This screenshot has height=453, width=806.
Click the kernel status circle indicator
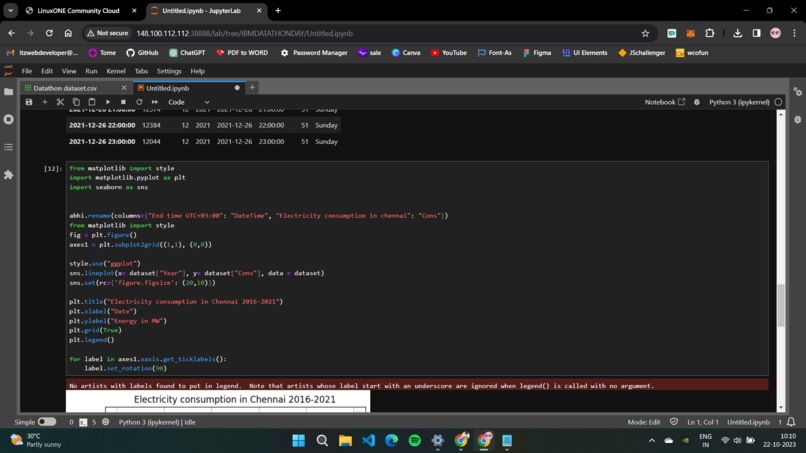778,102
